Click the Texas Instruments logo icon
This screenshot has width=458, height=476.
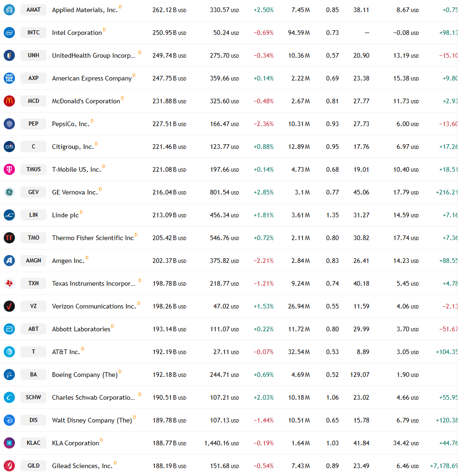(x=9, y=283)
